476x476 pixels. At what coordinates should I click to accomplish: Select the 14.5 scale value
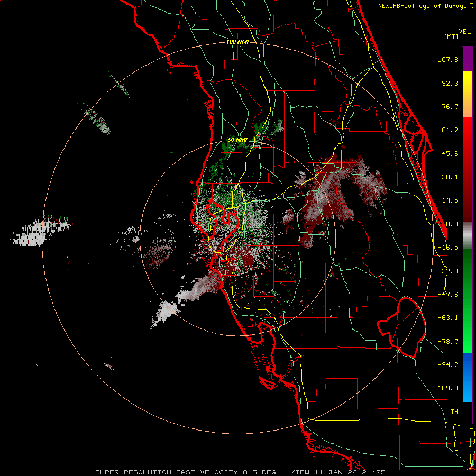[x=450, y=200]
